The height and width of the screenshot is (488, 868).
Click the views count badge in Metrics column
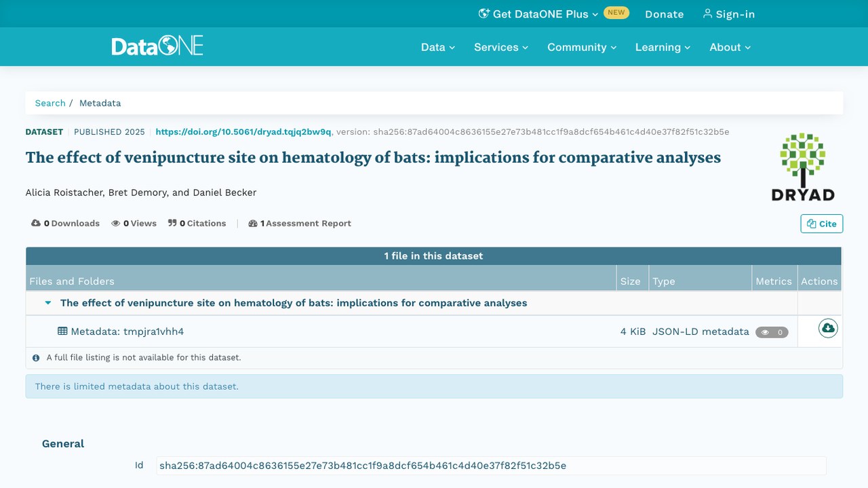click(772, 332)
